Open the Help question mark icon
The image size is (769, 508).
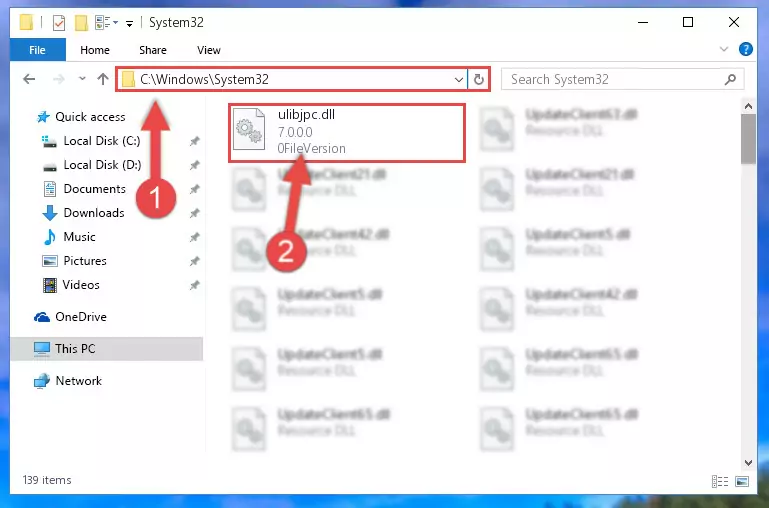point(745,49)
